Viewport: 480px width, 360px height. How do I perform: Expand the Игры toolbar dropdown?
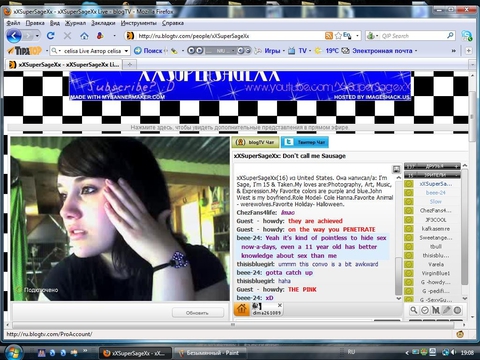[x=284, y=51]
